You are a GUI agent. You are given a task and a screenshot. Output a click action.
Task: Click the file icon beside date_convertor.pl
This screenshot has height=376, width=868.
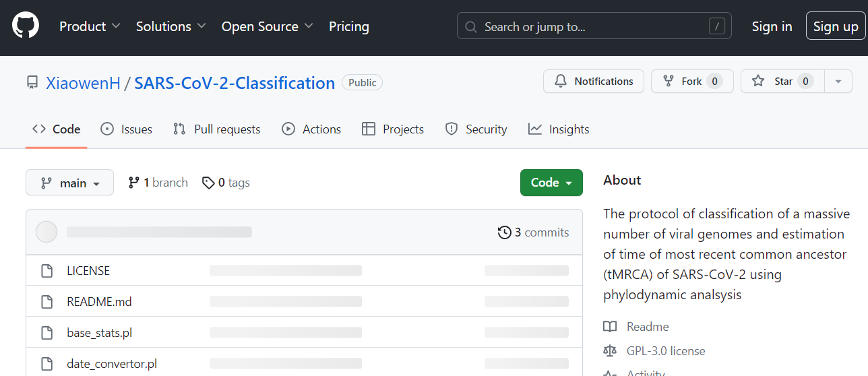(46, 364)
